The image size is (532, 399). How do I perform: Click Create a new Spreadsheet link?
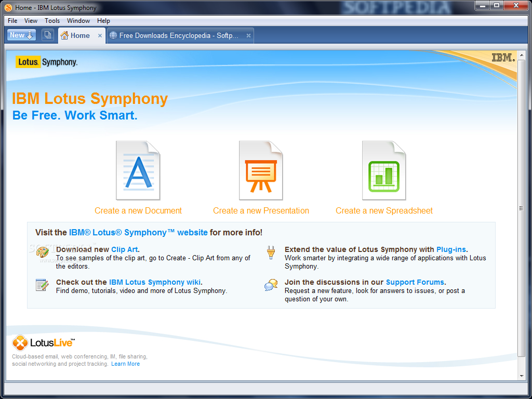tap(384, 211)
